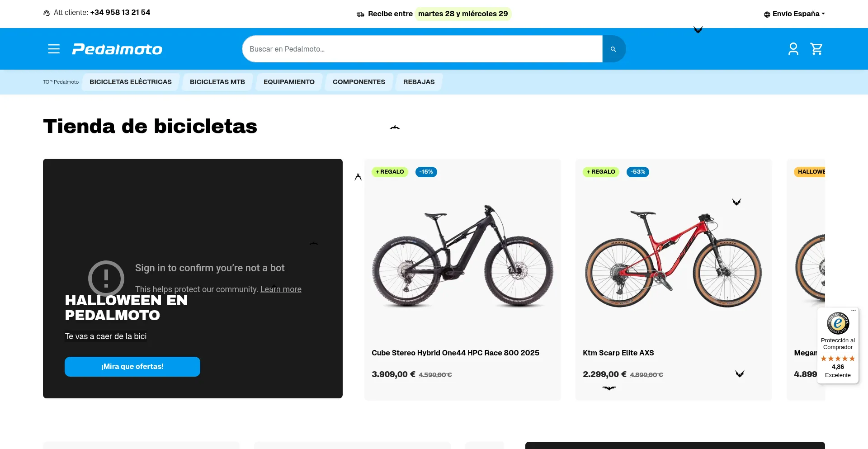Click the customer support headset icon

click(x=47, y=13)
